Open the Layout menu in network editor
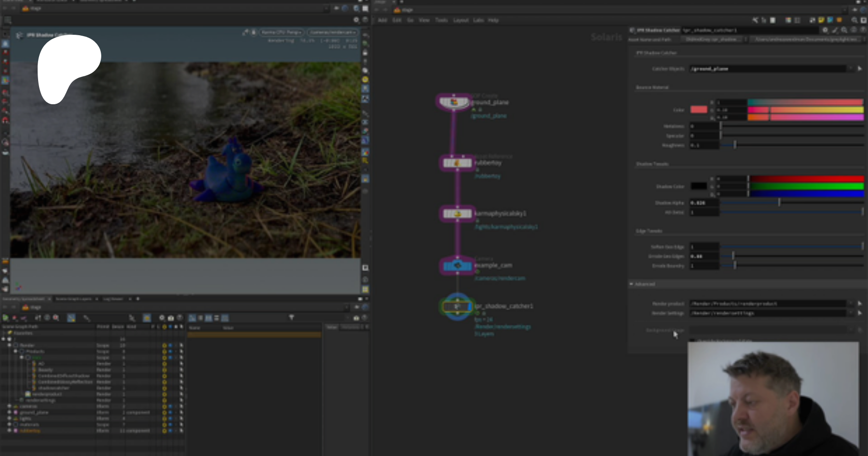The width and height of the screenshot is (868, 456). (x=461, y=20)
